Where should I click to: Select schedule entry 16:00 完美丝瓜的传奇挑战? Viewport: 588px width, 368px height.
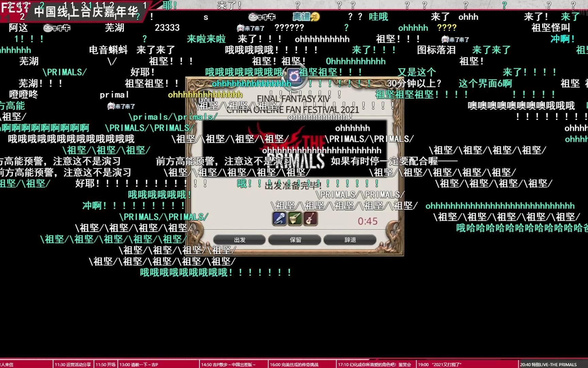294,365
